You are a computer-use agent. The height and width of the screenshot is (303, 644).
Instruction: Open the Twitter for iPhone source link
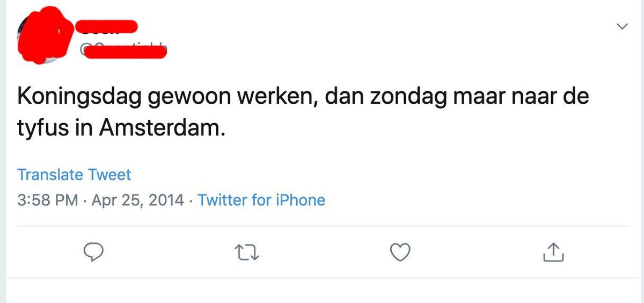click(x=261, y=200)
